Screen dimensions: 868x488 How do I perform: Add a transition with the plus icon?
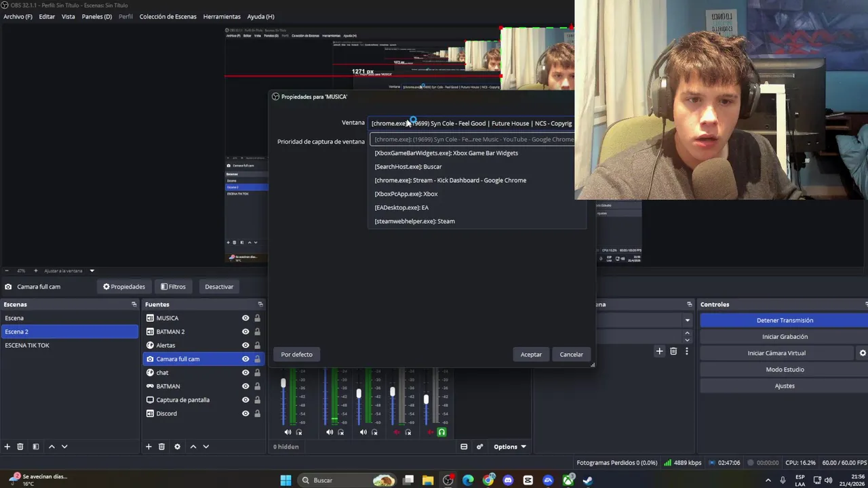[659, 351]
